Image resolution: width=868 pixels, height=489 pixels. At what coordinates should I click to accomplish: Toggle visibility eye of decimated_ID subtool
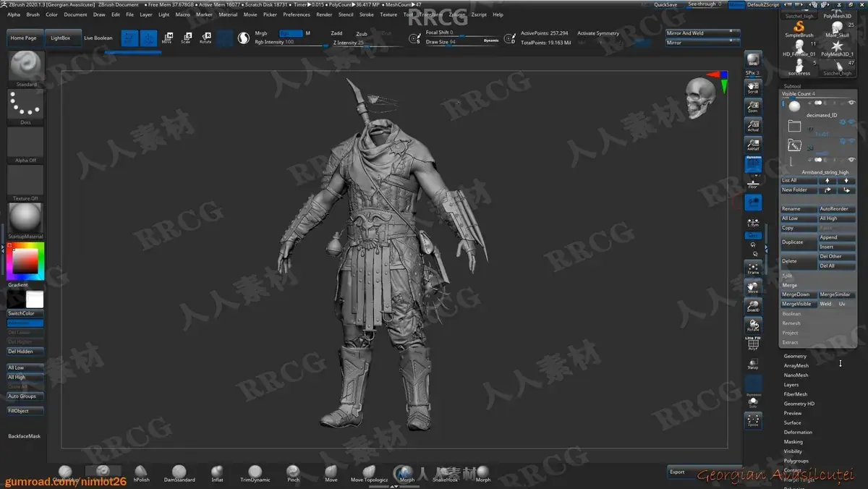pyautogui.click(x=851, y=103)
